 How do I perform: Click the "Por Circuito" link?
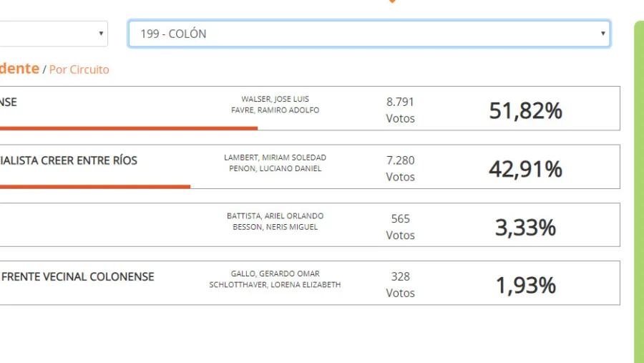(x=79, y=69)
